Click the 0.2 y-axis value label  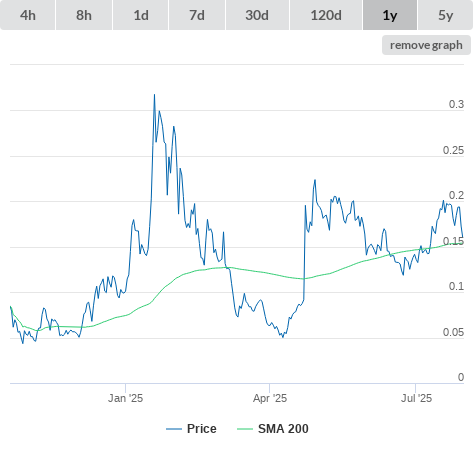click(456, 195)
